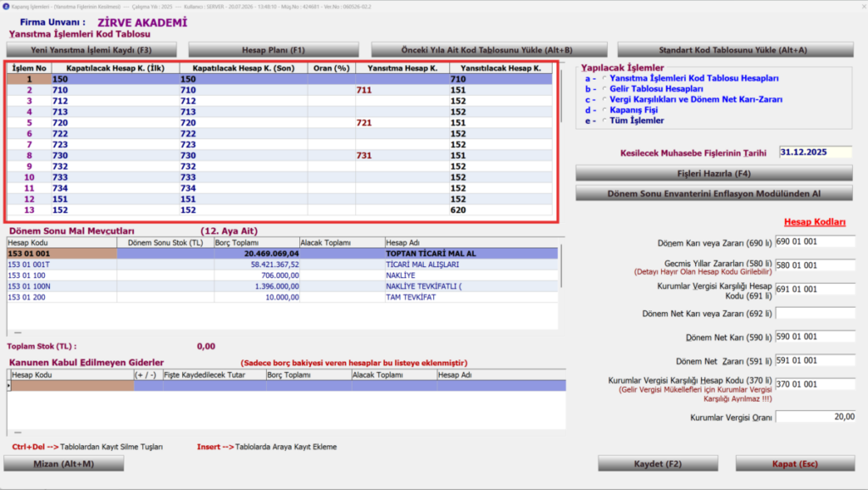Image resolution: width=868 pixels, height=490 pixels.
Task: Load Önceki Yıla Ait Kod Tablosunu Yükle
Action: [489, 50]
